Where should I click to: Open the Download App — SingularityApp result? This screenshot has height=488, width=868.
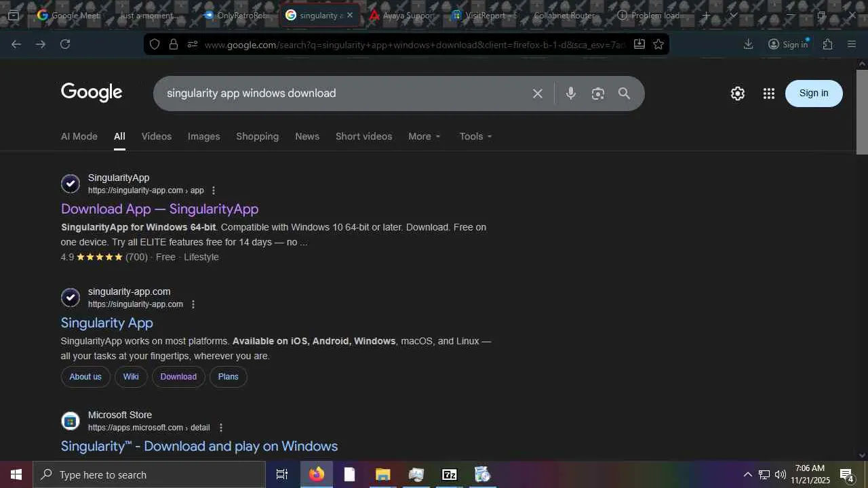[160, 209]
